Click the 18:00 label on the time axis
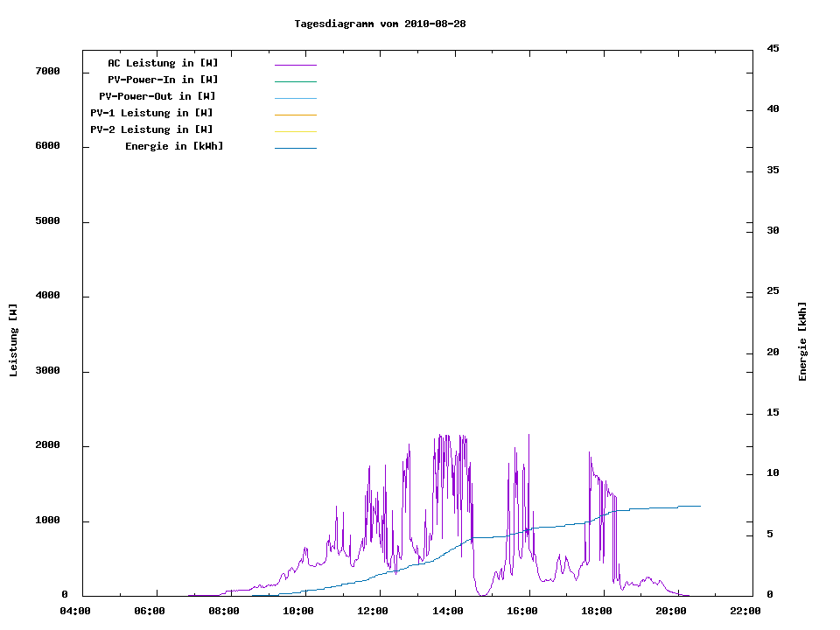Screen dimensions: 840x630 (597, 611)
